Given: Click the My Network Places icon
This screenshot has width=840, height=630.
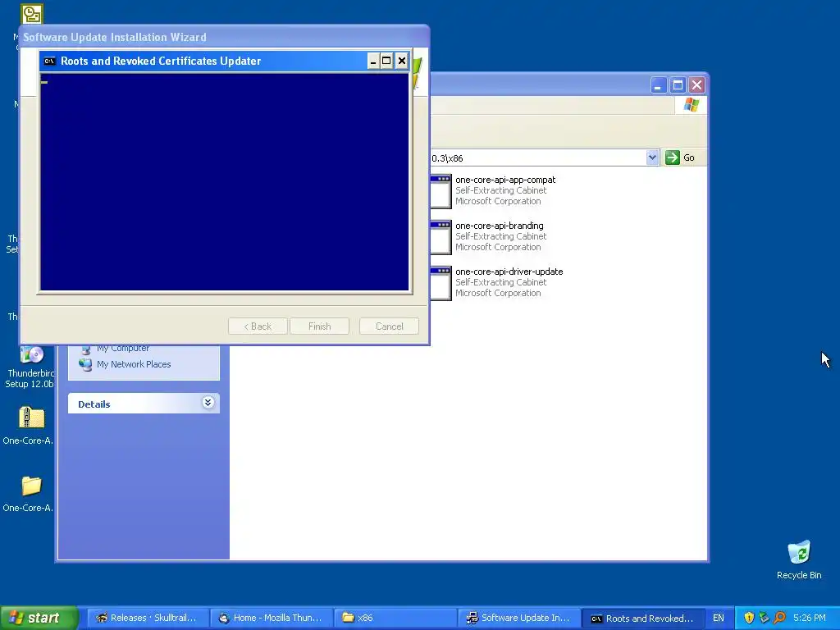Looking at the screenshot, I should pos(85,365).
